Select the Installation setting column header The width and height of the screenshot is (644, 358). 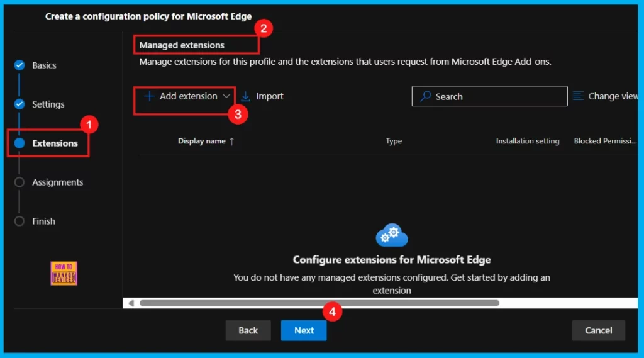[x=528, y=141]
